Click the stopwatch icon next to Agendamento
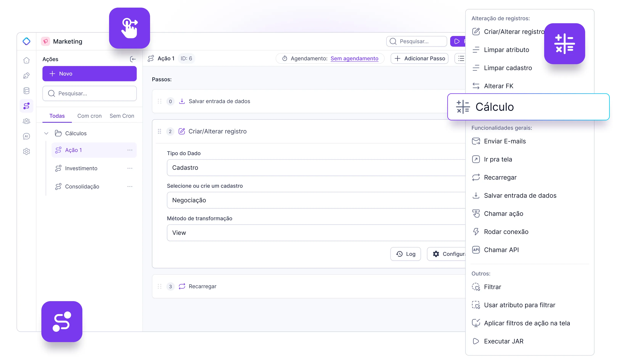Screen dimensions: 617x364 click(x=284, y=58)
